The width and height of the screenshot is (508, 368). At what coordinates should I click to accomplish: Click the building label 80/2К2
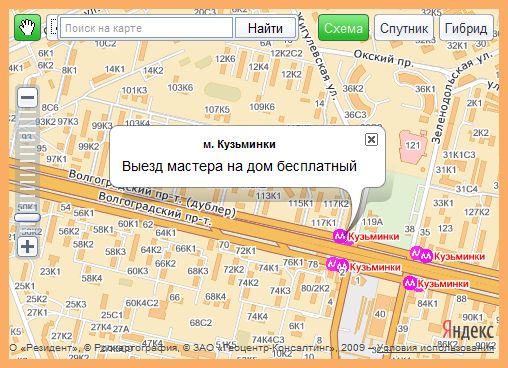click(315, 288)
